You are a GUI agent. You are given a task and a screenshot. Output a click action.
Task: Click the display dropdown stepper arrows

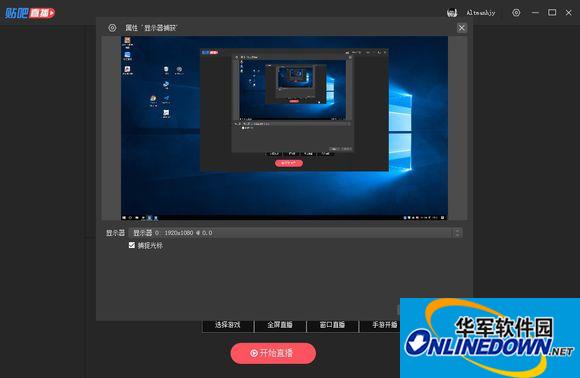(x=458, y=233)
